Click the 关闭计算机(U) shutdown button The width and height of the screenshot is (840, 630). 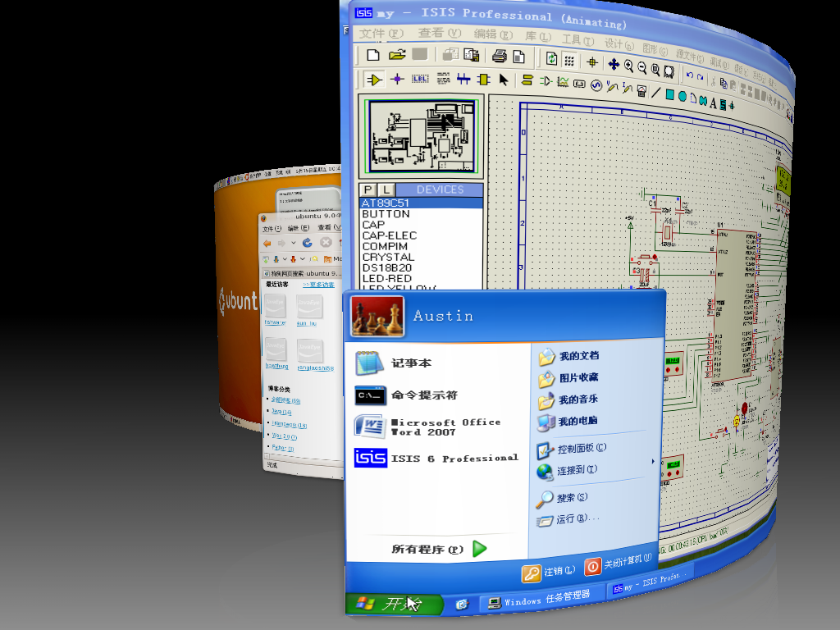[x=619, y=564]
